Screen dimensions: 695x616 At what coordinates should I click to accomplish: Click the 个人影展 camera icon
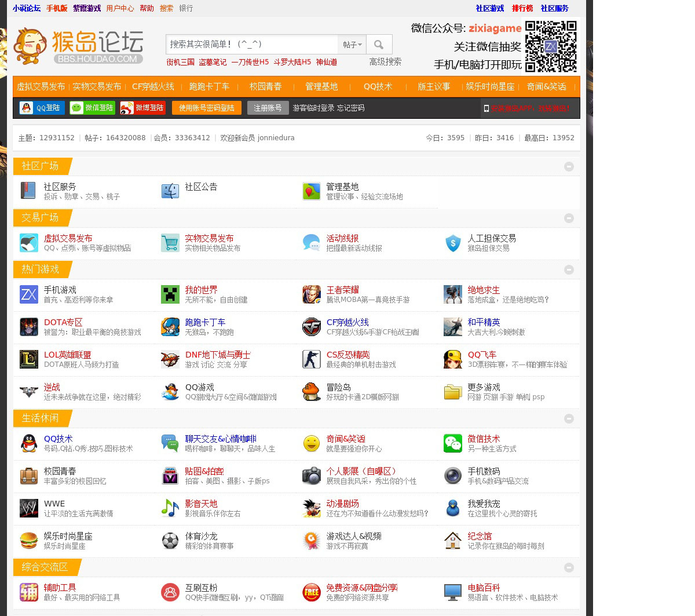[x=312, y=476]
